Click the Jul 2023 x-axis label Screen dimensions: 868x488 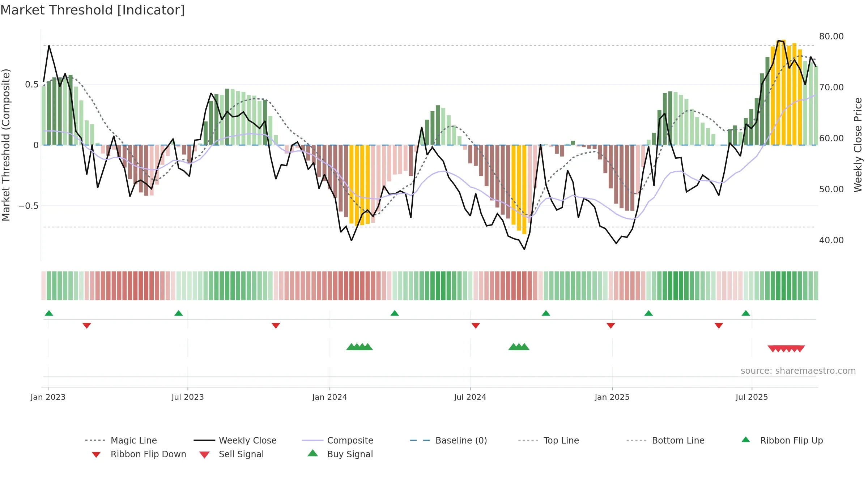(188, 397)
